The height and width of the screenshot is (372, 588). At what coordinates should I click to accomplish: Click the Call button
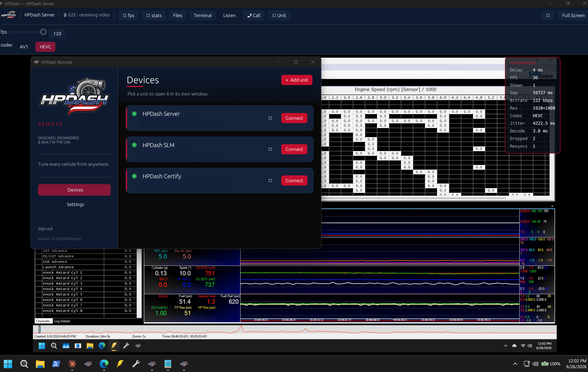[x=254, y=15]
